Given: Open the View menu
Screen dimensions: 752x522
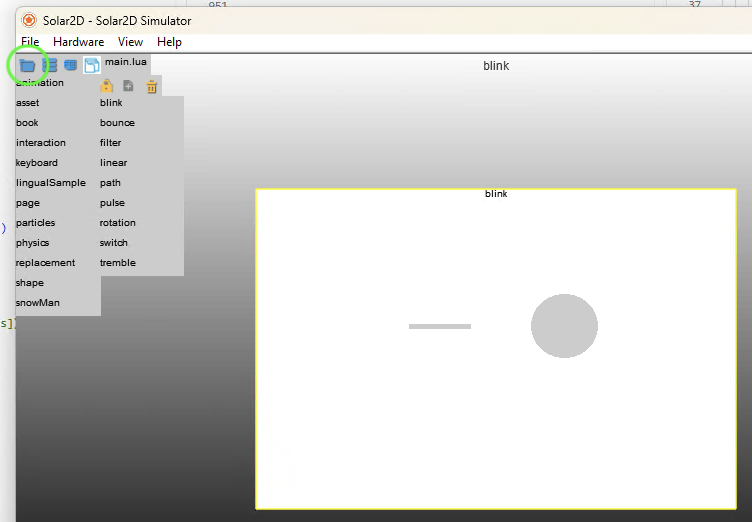Looking at the screenshot, I should [130, 42].
